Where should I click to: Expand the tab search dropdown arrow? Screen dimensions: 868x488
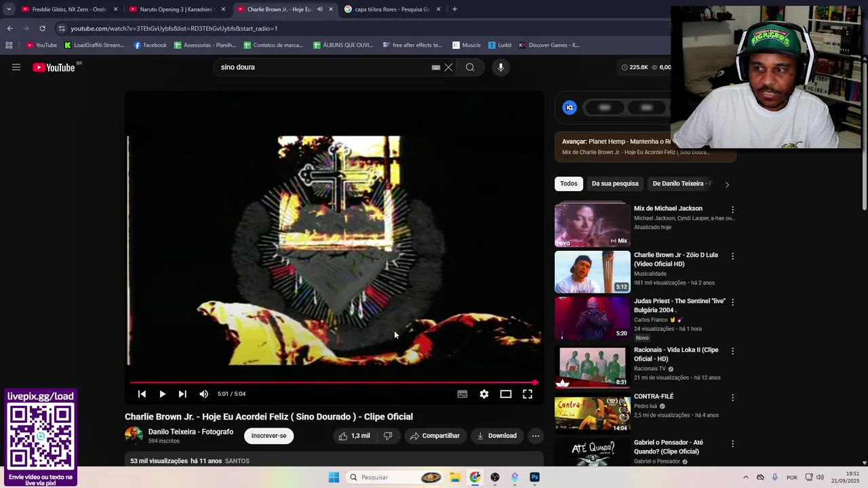point(9,9)
